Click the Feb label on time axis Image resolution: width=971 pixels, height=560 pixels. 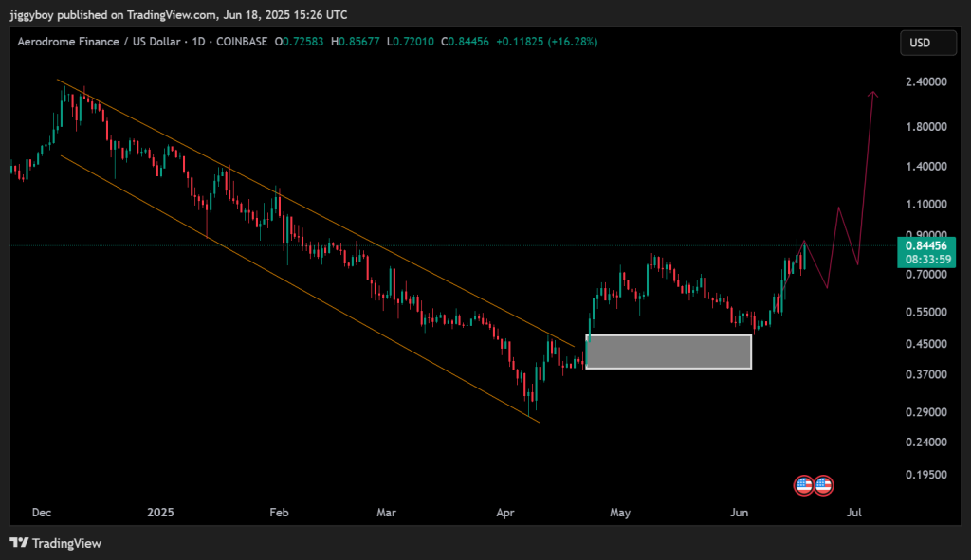280,513
